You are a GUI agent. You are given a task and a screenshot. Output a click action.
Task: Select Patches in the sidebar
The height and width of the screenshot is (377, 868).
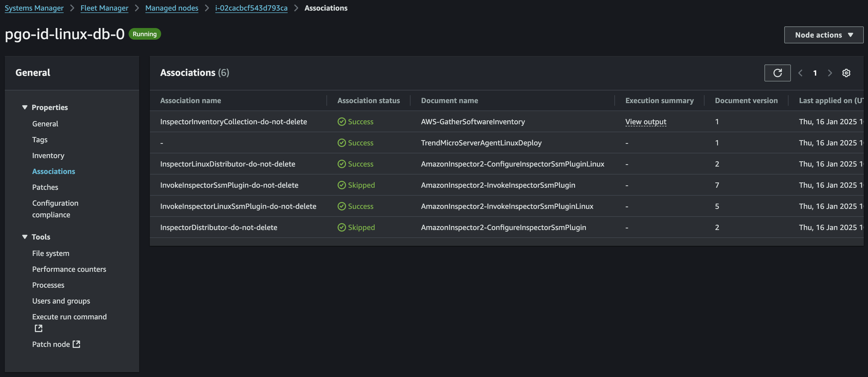tap(45, 187)
